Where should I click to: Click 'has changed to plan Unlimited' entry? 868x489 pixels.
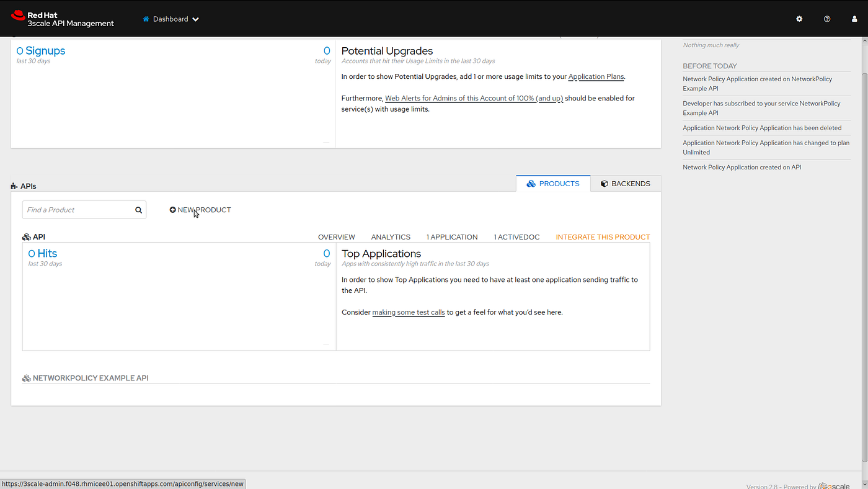[766, 147]
